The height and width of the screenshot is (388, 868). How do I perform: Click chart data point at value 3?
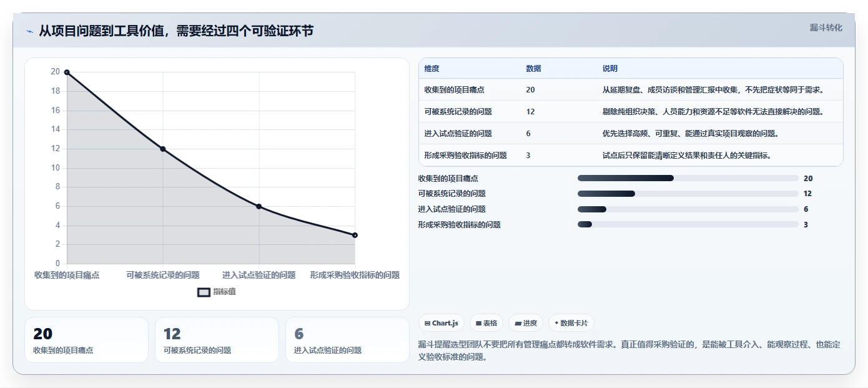tap(355, 235)
